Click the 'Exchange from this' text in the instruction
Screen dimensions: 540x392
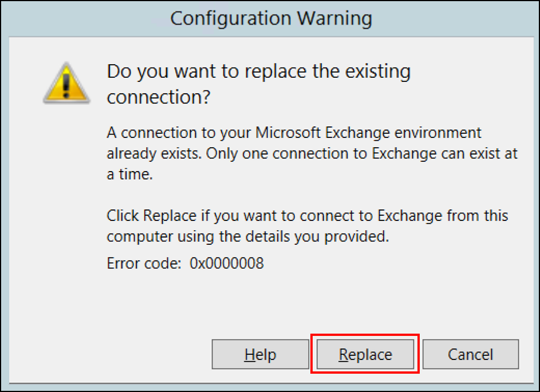point(443,216)
